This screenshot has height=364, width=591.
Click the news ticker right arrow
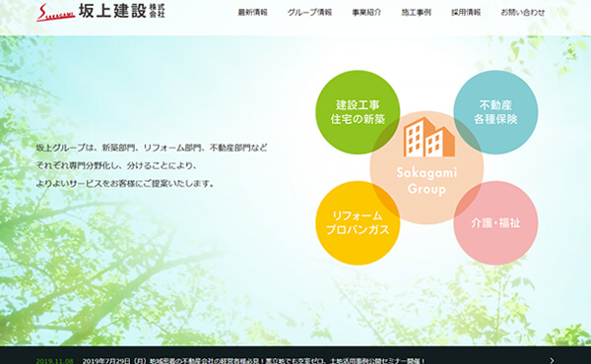(553, 360)
